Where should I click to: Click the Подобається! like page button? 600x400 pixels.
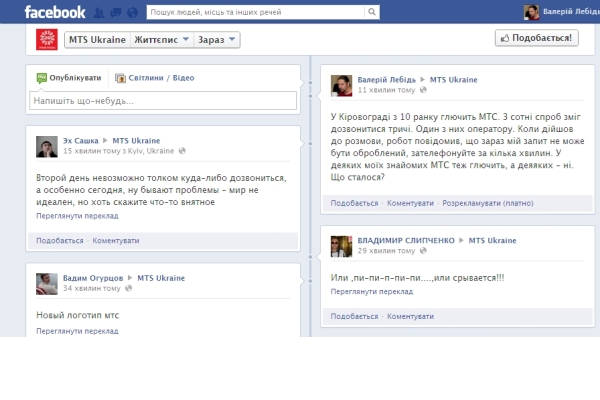[536, 38]
